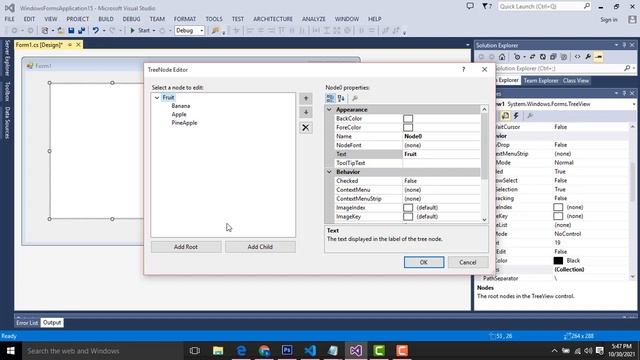Click Properties wrench in Solution Explorer toolbar
640x360 pixels.
pyautogui.click(x=588, y=57)
